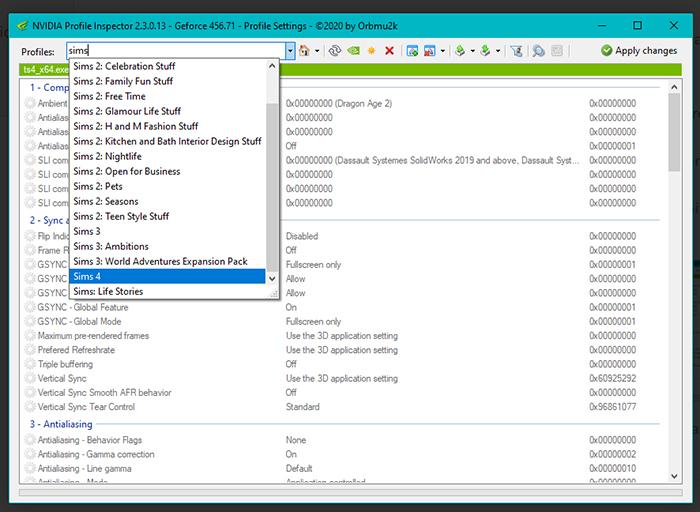700x512 pixels.
Task: Select Sims 4 from the profile list
Action: 167,276
